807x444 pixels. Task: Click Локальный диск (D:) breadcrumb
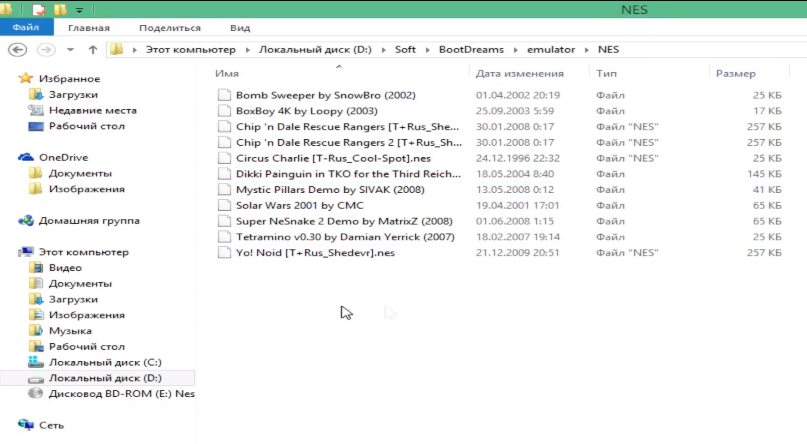[315, 49]
